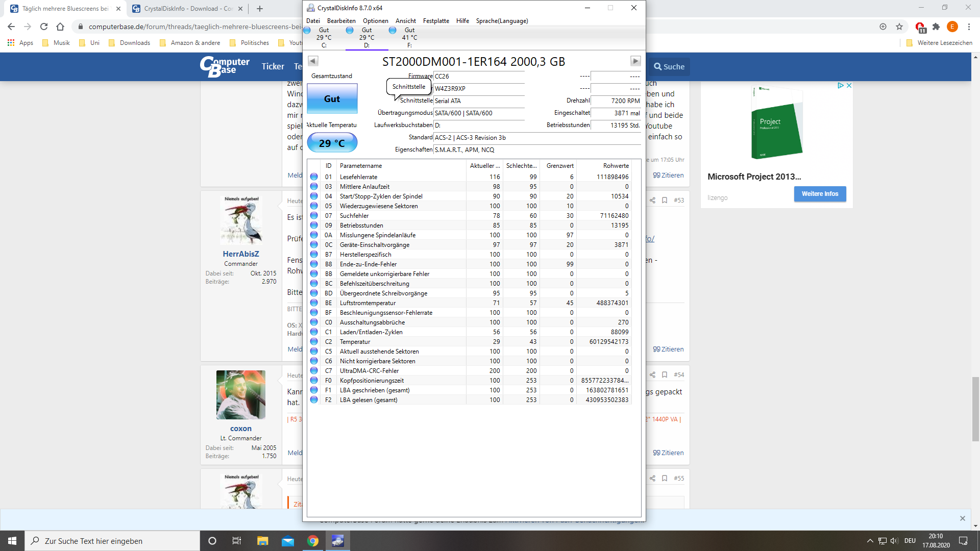
Task: Select drive C: status icon
Action: (x=307, y=31)
